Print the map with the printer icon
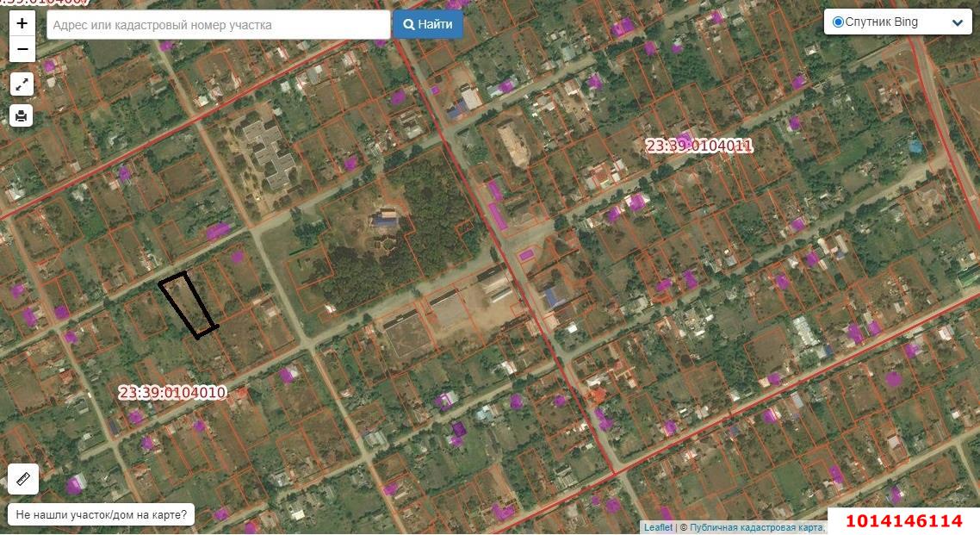The height and width of the screenshot is (535, 980). pyautogui.click(x=22, y=115)
